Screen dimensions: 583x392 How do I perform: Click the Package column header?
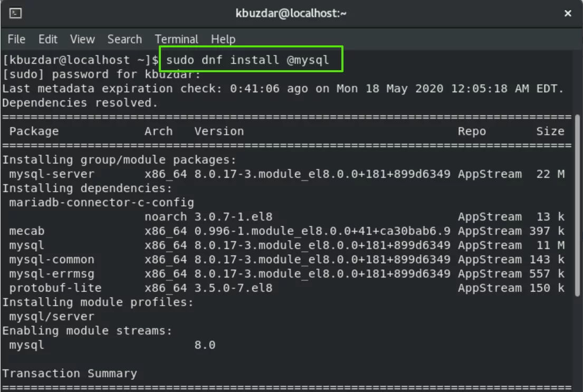coord(34,131)
